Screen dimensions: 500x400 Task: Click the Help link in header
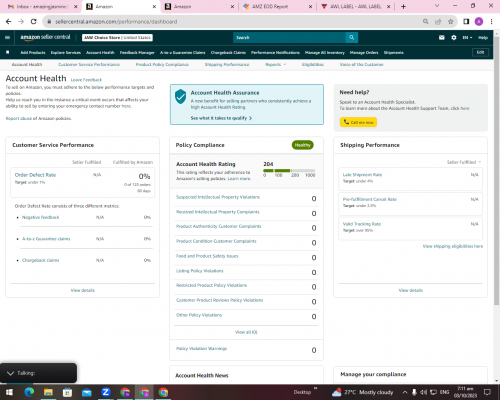click(483, 38)
